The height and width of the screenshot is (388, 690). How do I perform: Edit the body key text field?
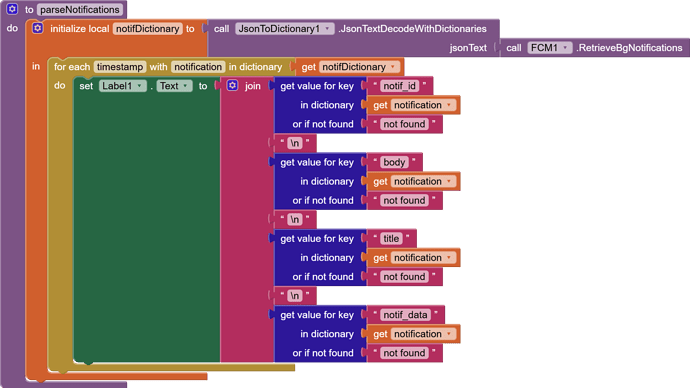394,162
